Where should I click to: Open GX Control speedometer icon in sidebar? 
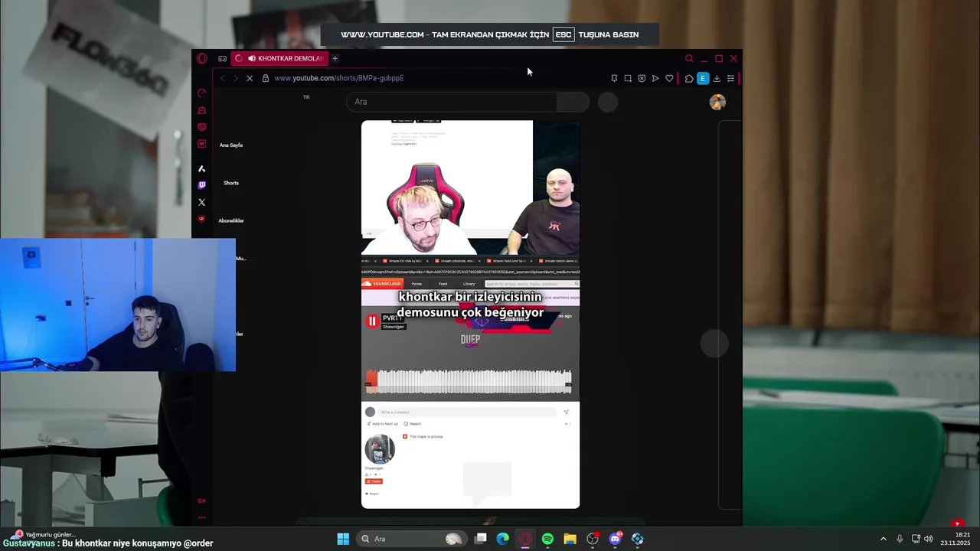pyautogui.click(x=202, y=93)
